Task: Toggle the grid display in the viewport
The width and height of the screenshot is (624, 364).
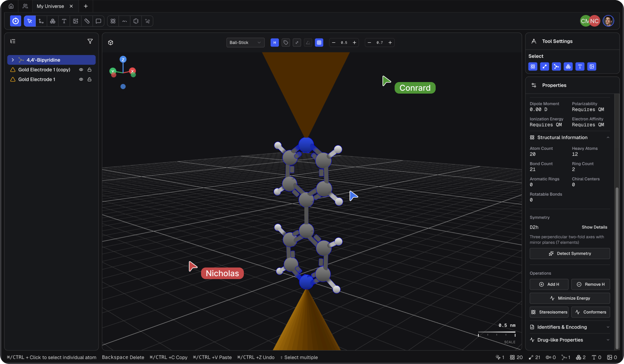Action: (319, 42)
